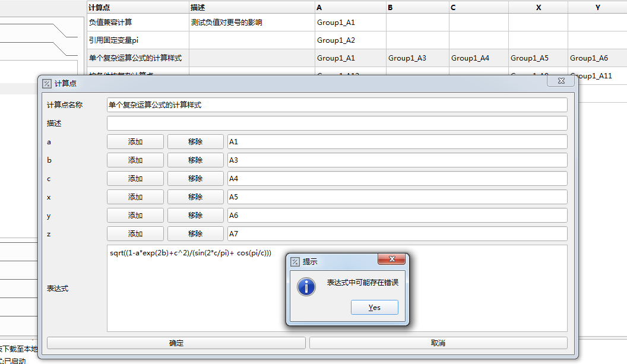The image size is (627, 364).
Task: Focus the 计算点名称 text field
Action: point(337,105)
